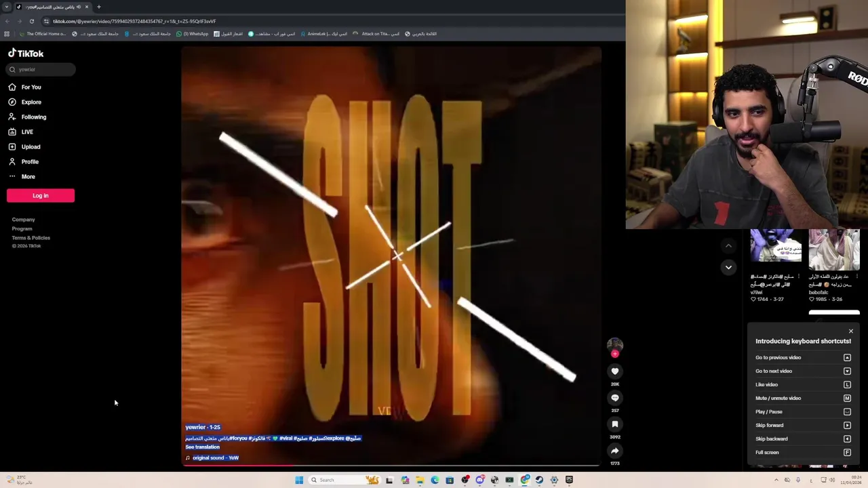Image resolution: width=868 pixels, height=488 pixels.
Task: Open Steam from the taskbar
Action: click(539, 480)
